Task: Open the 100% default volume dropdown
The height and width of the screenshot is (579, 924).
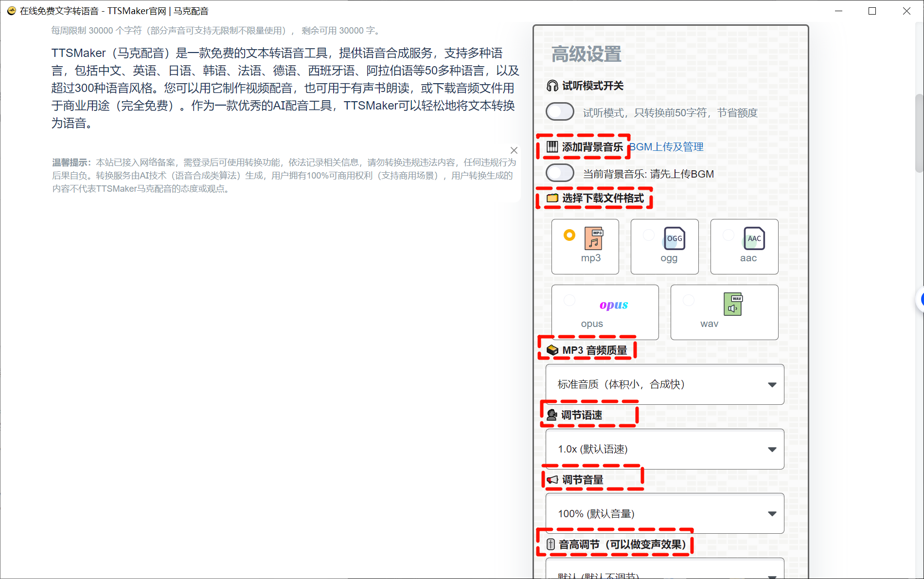Action: (665, 514)
